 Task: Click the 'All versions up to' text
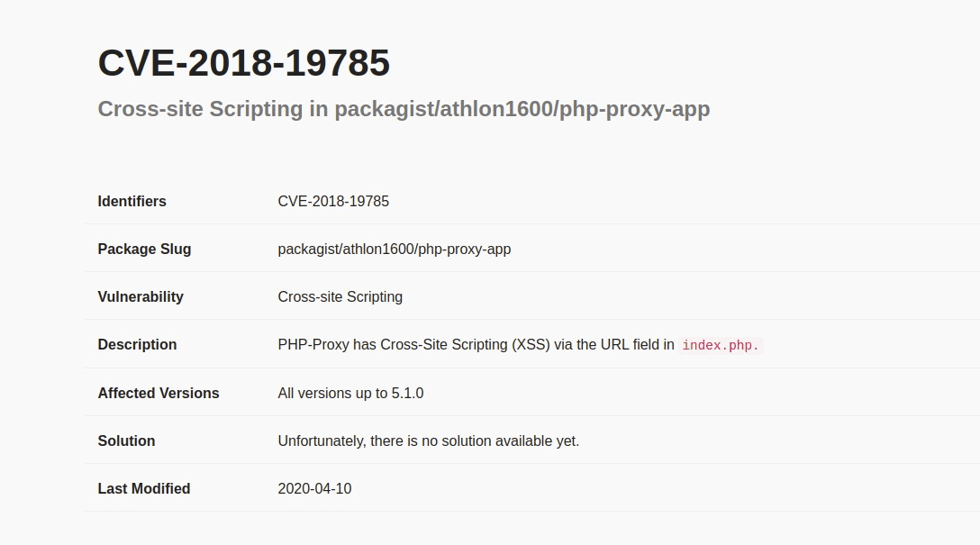[332, 393]
